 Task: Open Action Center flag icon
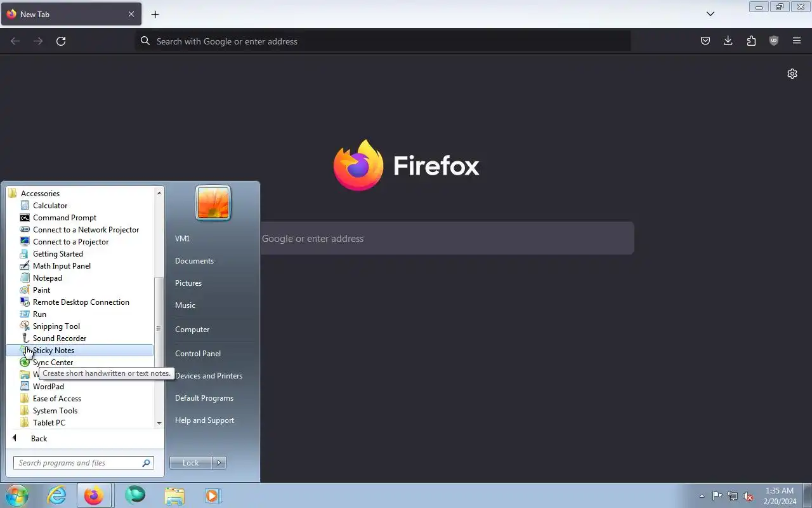pos(717,496)
